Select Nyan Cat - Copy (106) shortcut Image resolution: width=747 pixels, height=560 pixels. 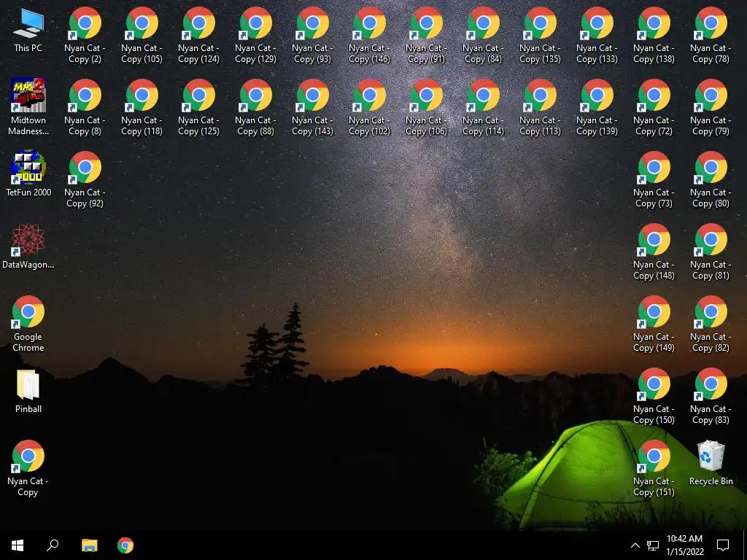426,108
